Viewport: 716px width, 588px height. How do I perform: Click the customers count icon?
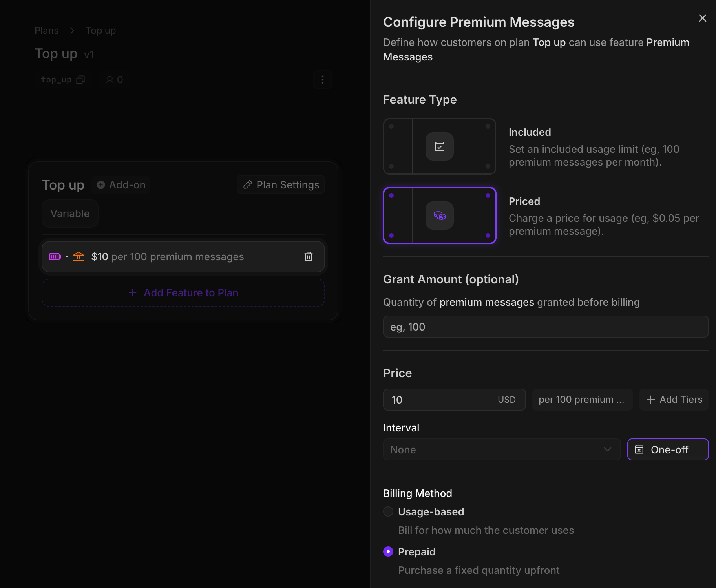pyautogui.click(x=110, y=80)
